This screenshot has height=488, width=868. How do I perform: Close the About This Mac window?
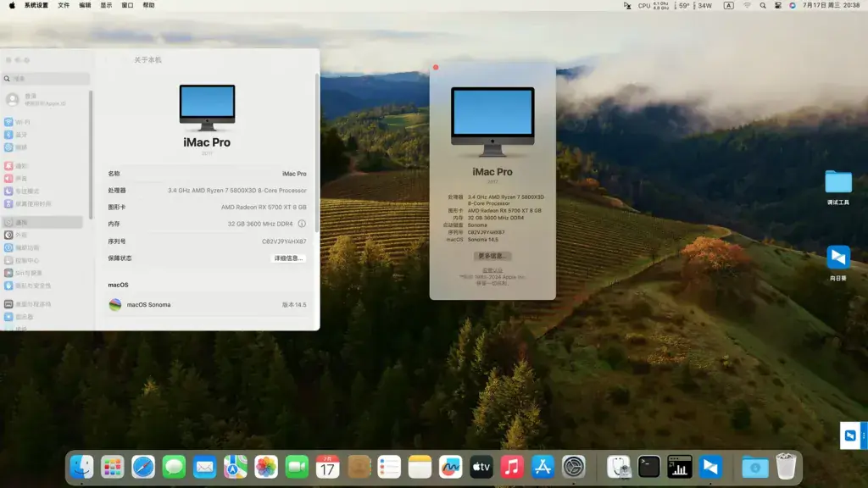[x=436, y=68]
